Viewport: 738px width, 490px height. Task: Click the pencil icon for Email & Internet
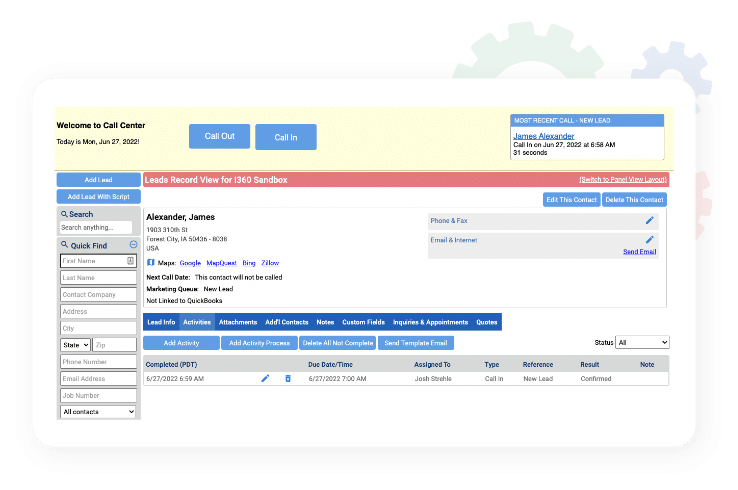click(x=650, y=240)
